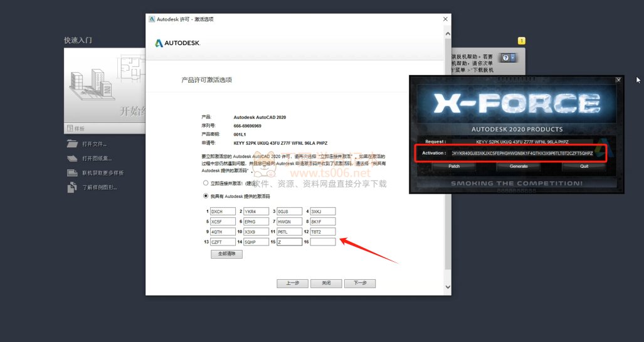Click activation code field 7 containing HWGN
644x342 pixels.
tap(290, 222)
